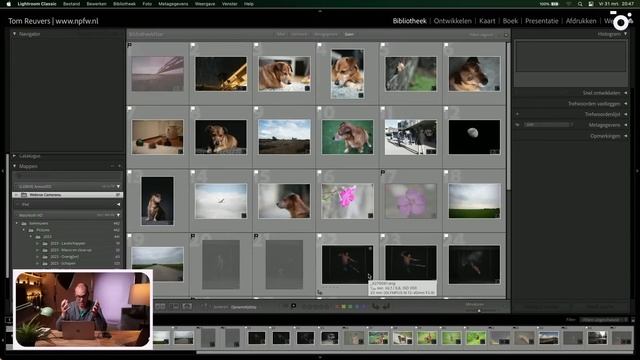Open the Weergave menu
This screenshot has width=640, height=360.
coord(205,4)
